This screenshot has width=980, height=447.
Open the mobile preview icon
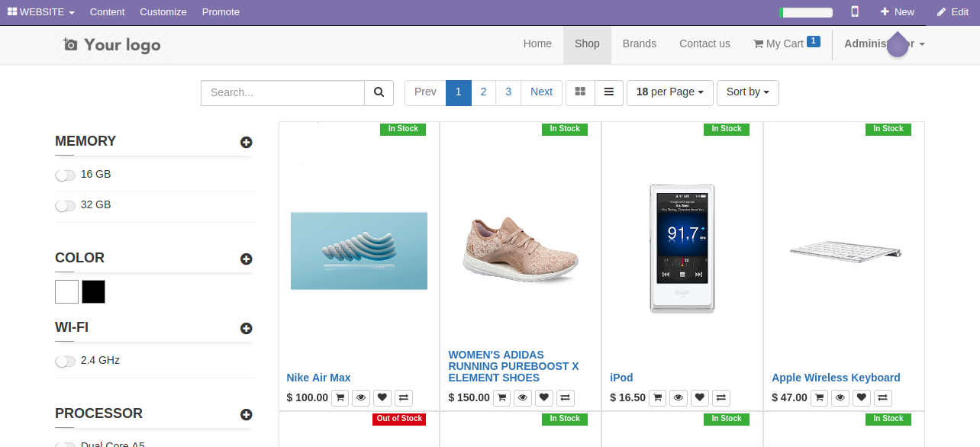tap(855, 11)
